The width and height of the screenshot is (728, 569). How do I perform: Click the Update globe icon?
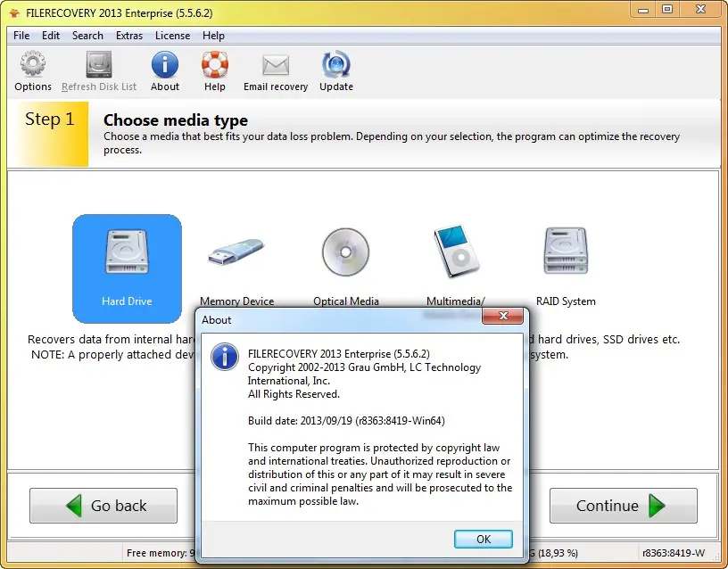click(x=336, y=64)
